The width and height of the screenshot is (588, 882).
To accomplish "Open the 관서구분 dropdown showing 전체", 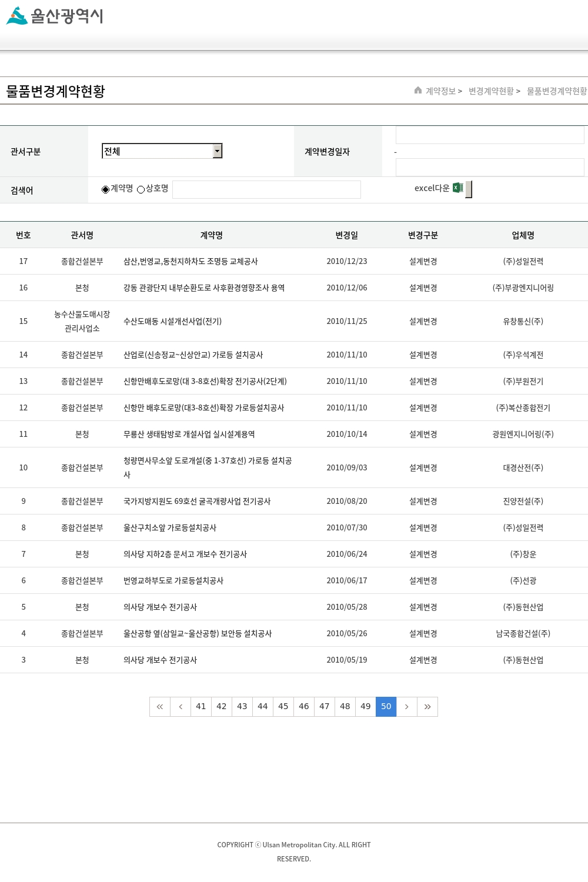I will pos(162,151).
